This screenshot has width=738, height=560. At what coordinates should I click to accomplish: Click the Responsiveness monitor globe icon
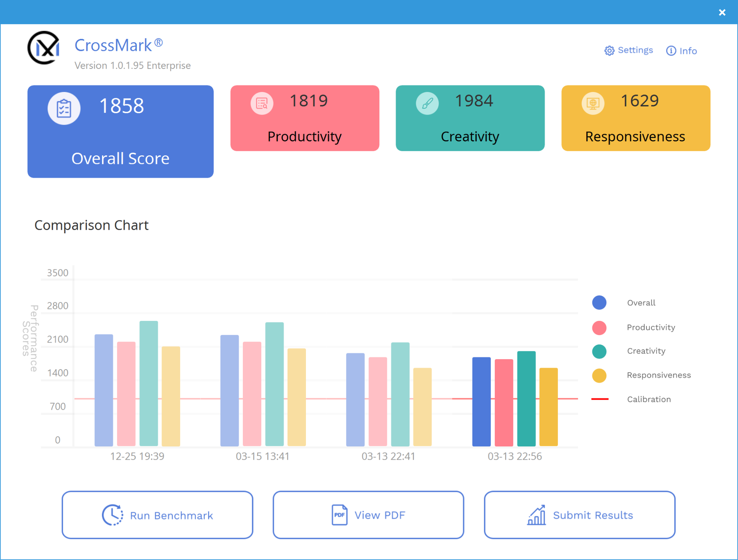tap(593, 103)
